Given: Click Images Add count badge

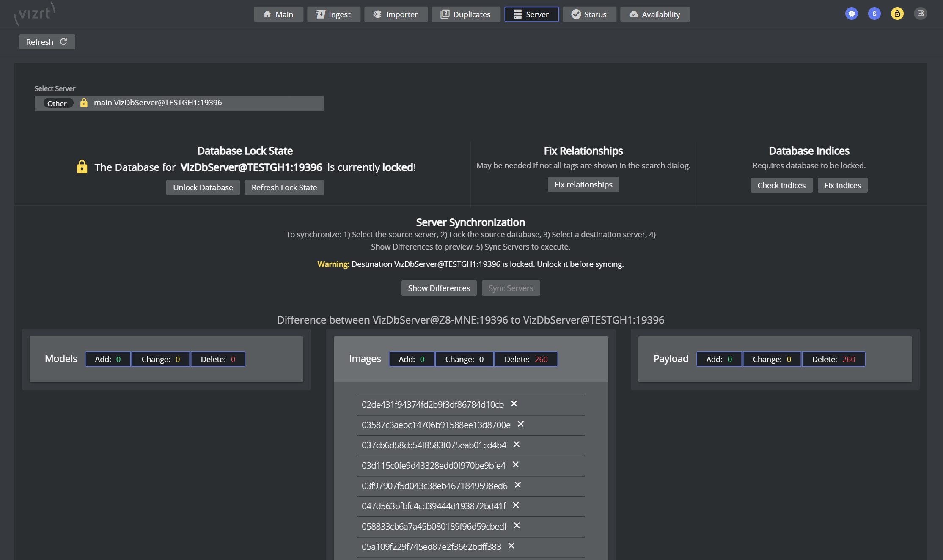Looking at the screenshot, I should (x=412, y=359).
